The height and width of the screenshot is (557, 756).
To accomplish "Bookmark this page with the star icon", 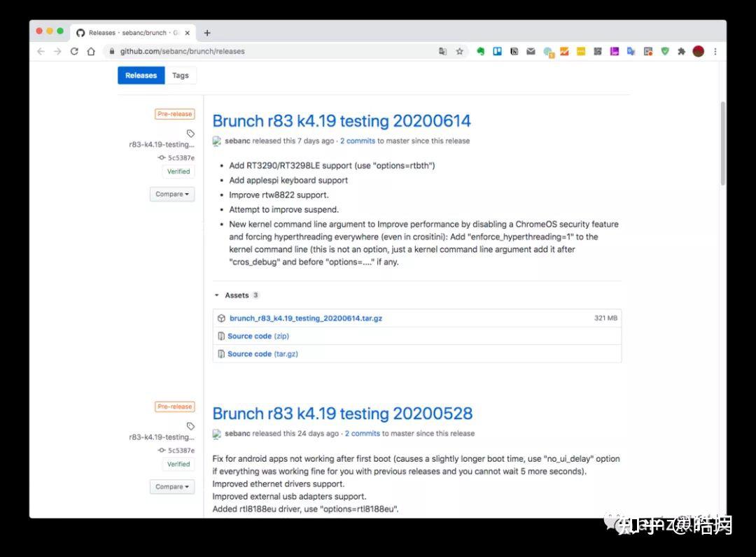I will tap(459, 51).
